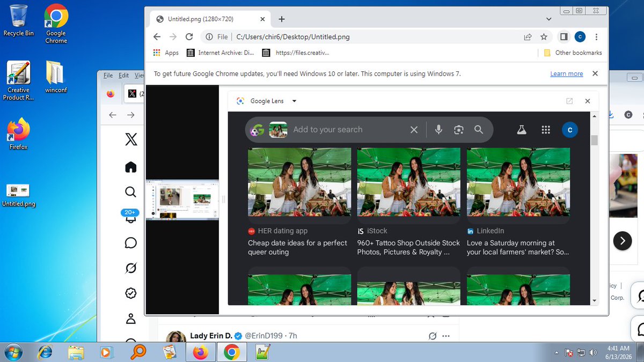Click the share page icon in Chrome's address bar
Viewport: 644px width, 362px height.
tap(528, 37)
